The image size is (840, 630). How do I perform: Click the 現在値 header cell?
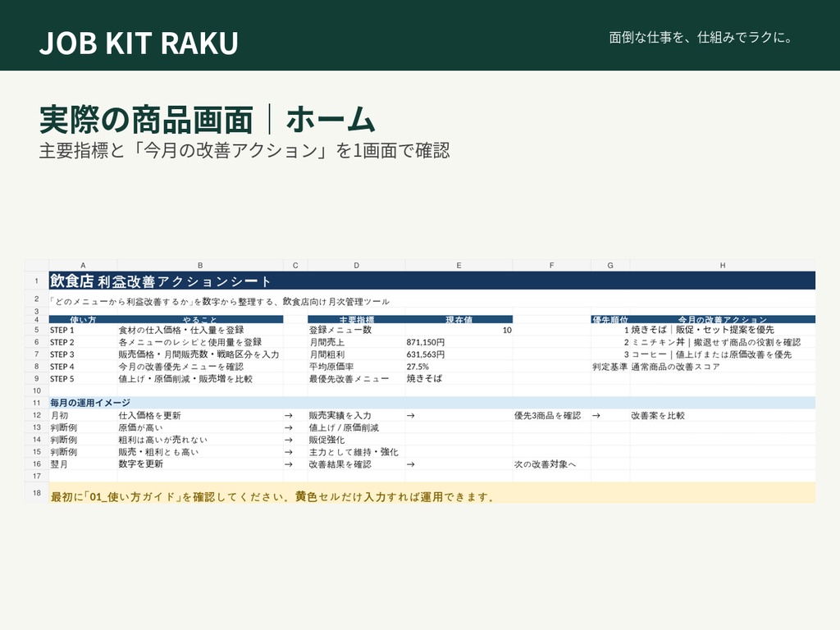459,320
